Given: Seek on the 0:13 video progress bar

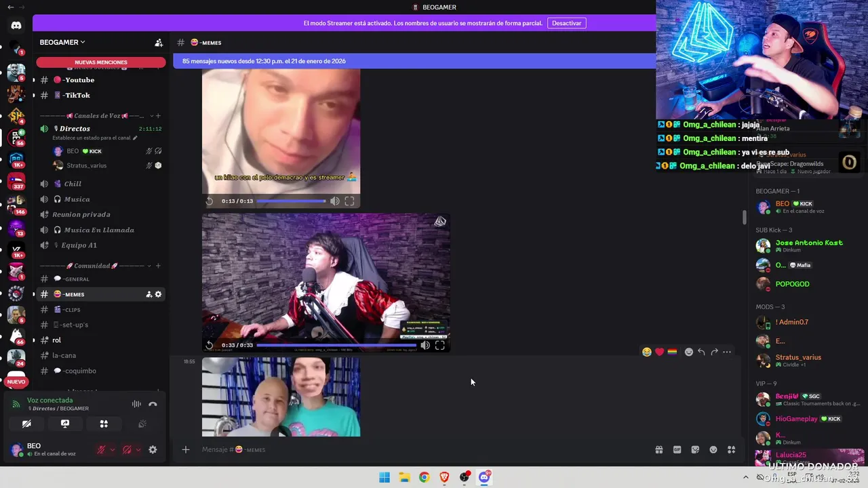Looking at the screenshot, I should point(291,201).
